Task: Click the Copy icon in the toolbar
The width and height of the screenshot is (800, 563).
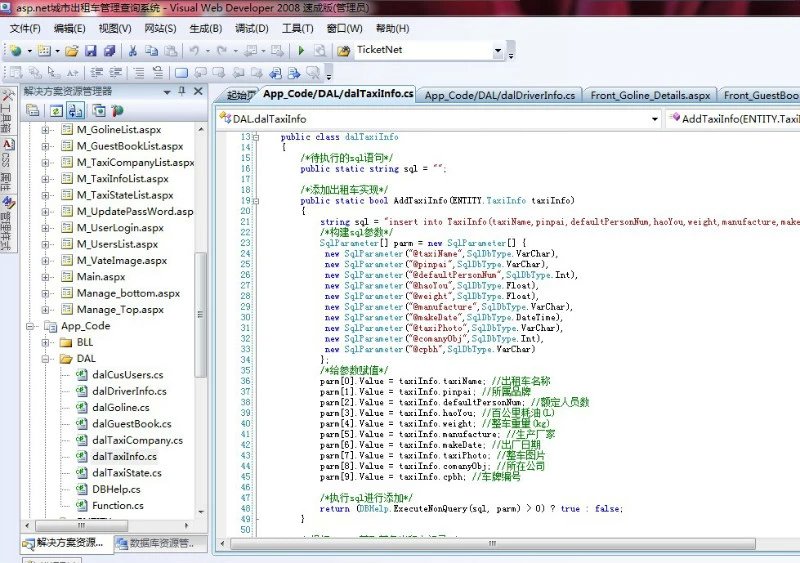Action: (x=152, y=51)
